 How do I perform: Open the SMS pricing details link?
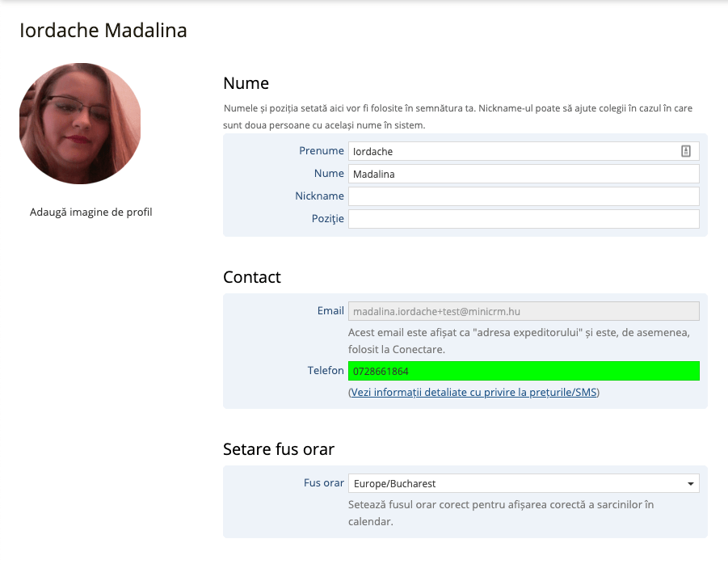[473, 392]
